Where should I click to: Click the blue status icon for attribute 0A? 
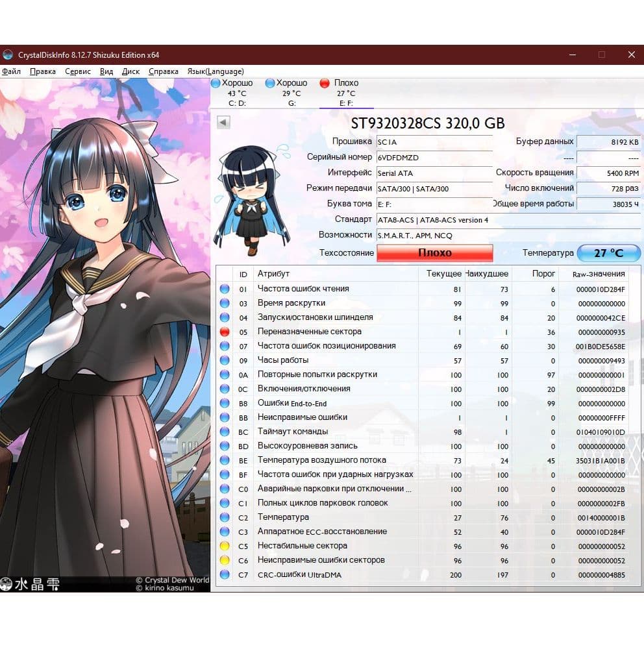point(225,374)
